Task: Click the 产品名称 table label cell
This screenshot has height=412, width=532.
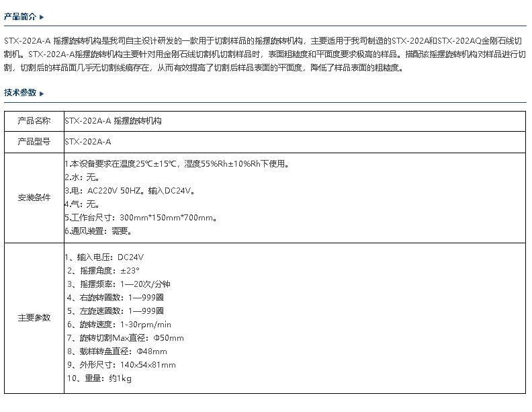Action: 34,121
